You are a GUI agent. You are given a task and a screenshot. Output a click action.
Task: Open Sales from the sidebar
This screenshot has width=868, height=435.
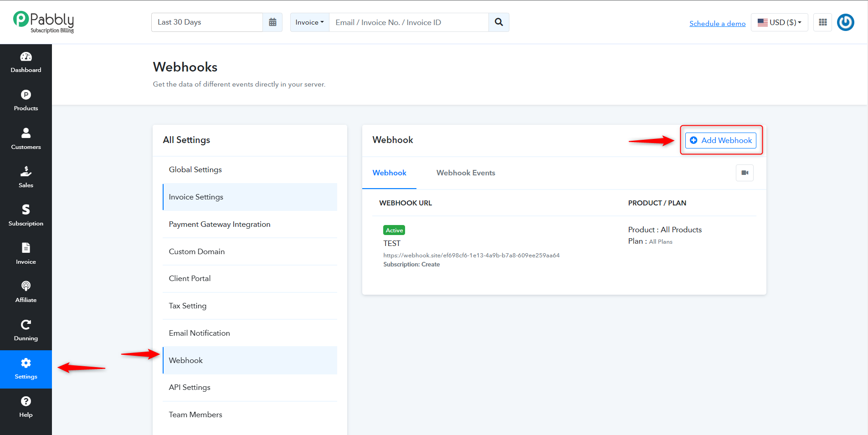pos(26,177)
